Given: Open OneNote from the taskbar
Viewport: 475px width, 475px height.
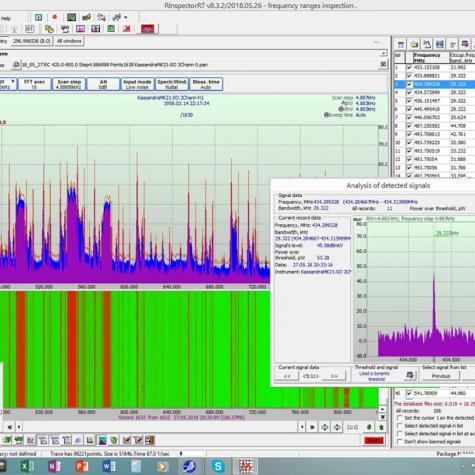Looking at the screenshot, I should tap(54, 466).
